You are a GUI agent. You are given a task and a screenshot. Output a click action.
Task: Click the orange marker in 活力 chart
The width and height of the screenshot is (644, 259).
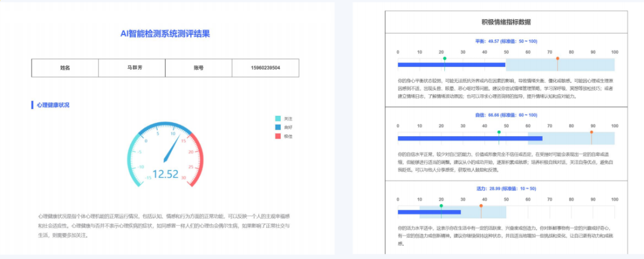pyautogui.click(x=481, y=205)
